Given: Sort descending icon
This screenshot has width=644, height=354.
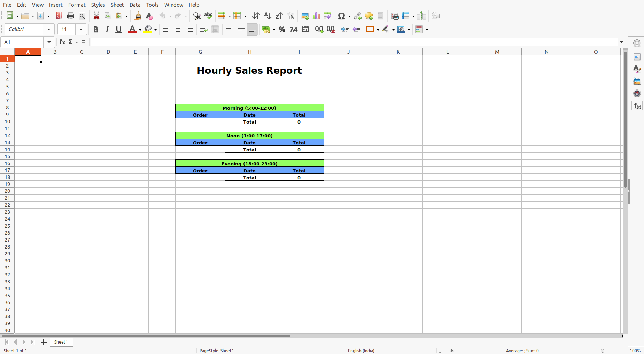Looking at the screenshot, I should 279,16.
